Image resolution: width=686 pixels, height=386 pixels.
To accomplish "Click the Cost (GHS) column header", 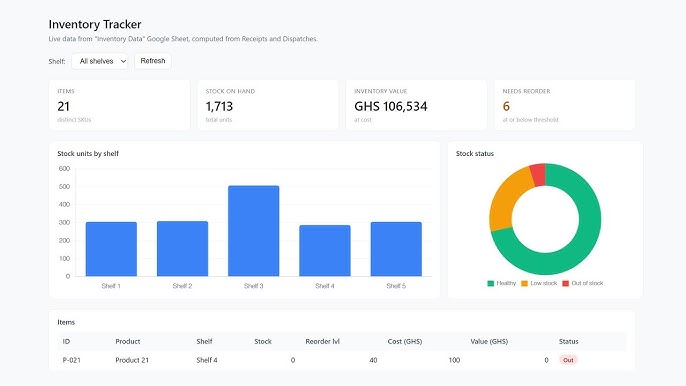I will pos(405,341).
